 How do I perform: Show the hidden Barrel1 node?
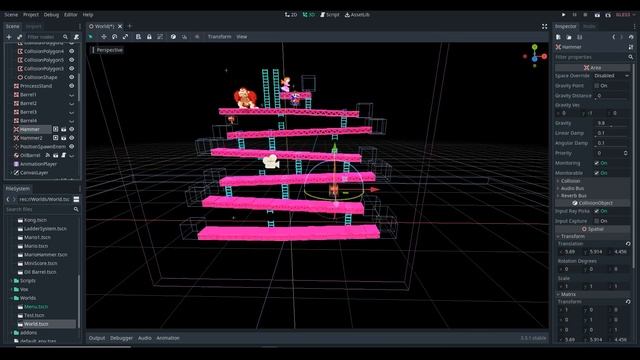point(72,95)
